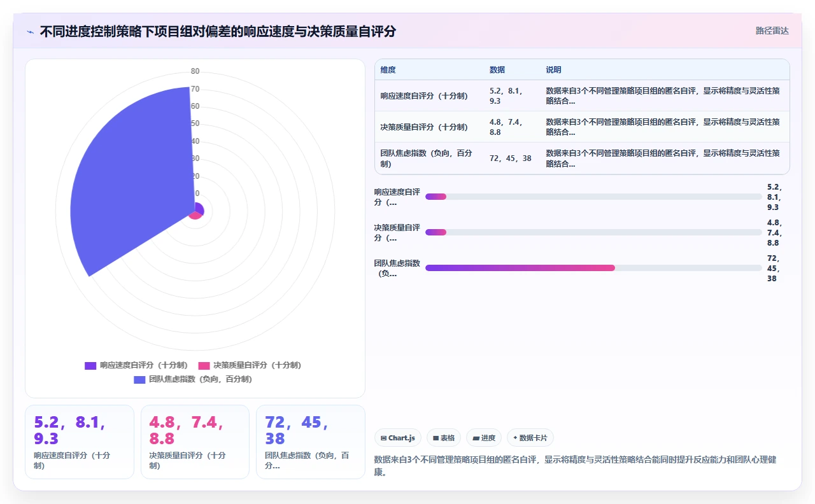This screenshot has height=504, width=815.
Task: Toggle the 决策质量自评分 legend swatch
Action: [x=204, y=365]
